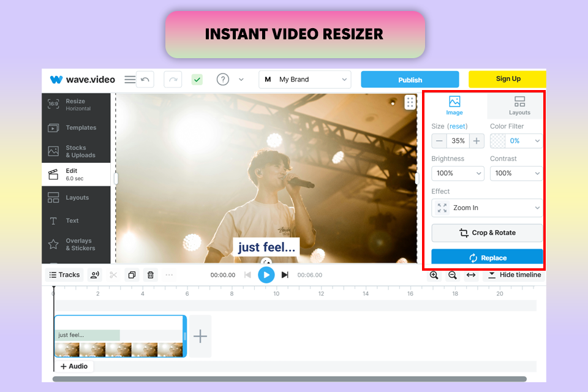Click the Replace button
This screenshot has width=588, height=392.
[487, 257]
